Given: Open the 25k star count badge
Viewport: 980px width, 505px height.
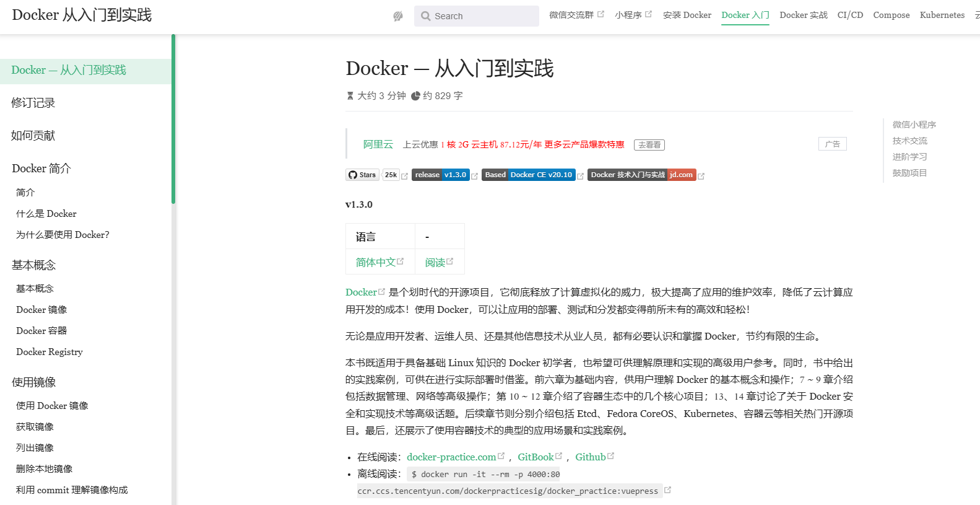Looking at the screenshot, I should click(391, 175).
